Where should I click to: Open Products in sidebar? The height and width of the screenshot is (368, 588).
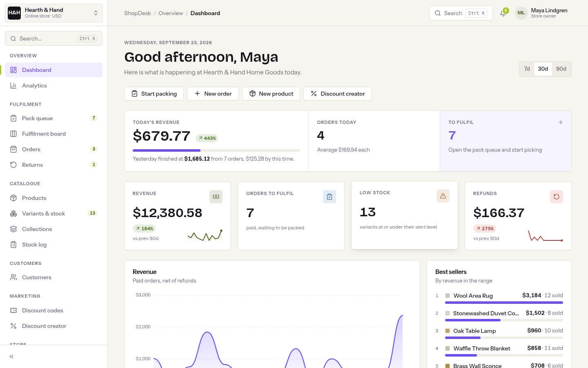point(53,198)
